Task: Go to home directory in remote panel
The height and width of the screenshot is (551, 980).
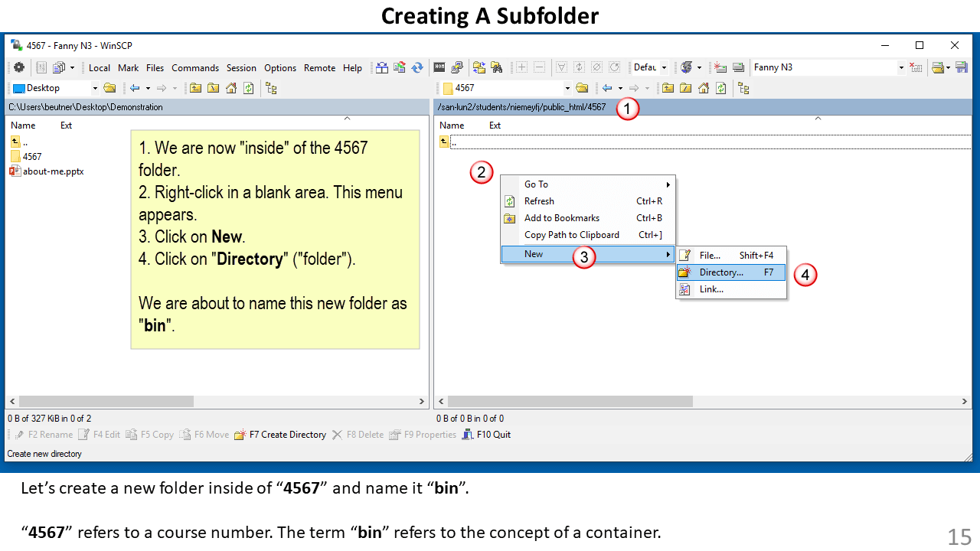Action: [x=704, y=88]
